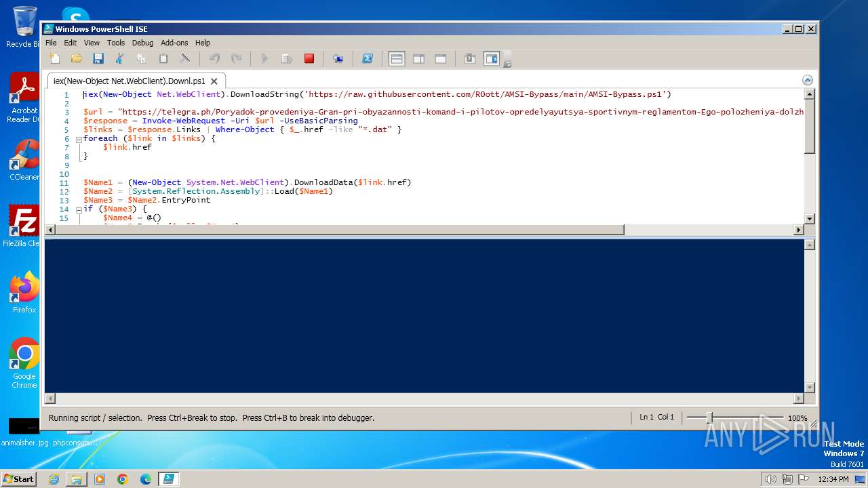Click the console pane scroll down arrow
868x488 pixels.
pos(809,387)
